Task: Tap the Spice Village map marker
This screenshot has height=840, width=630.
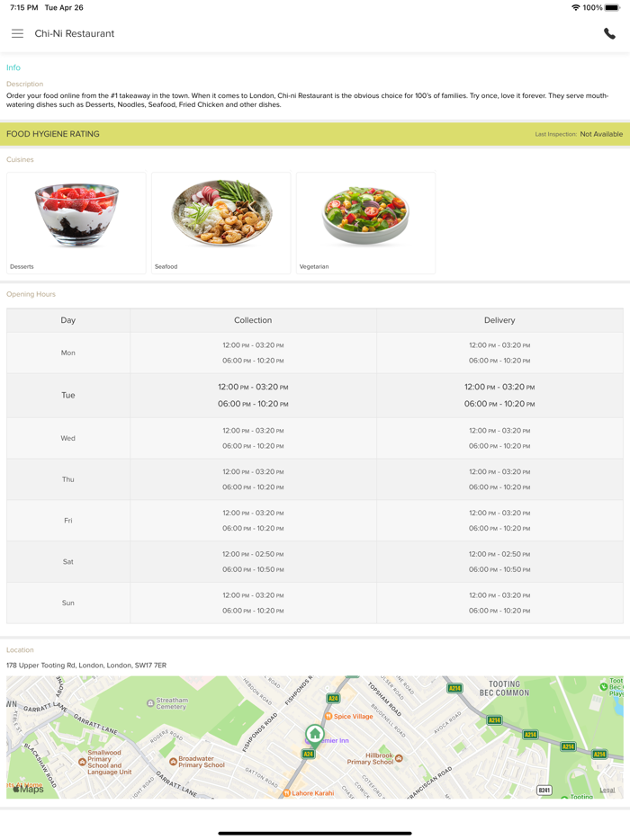Action: [x=328, y=716]
